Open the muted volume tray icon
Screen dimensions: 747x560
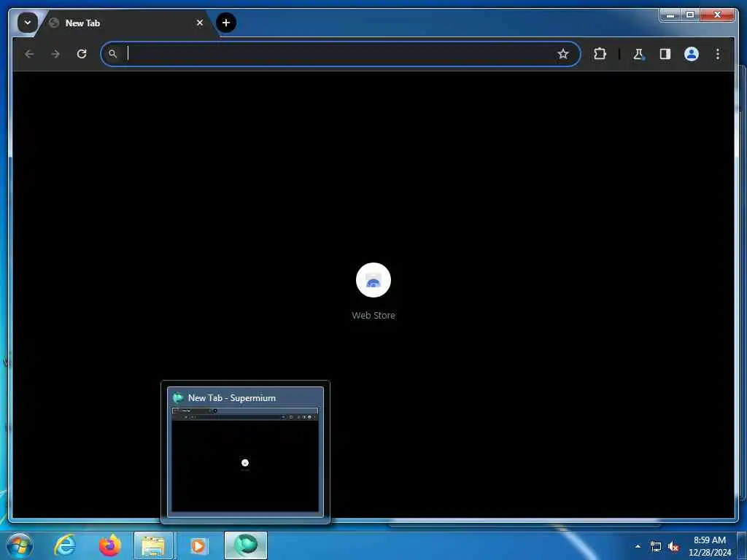[673, 547]
